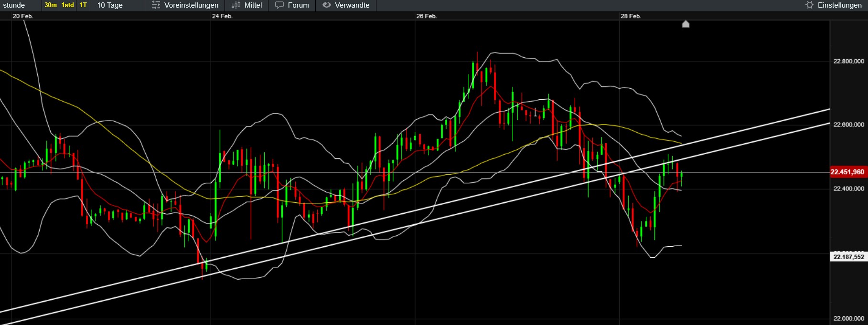
Task: Open the Mittel chart style menu
Action: (246, 5)
